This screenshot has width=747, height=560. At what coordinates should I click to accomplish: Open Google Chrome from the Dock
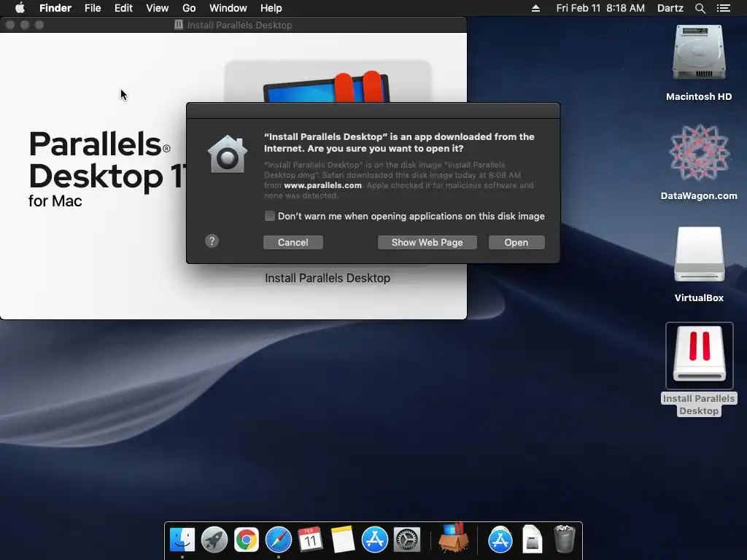[x=247, y=540]
